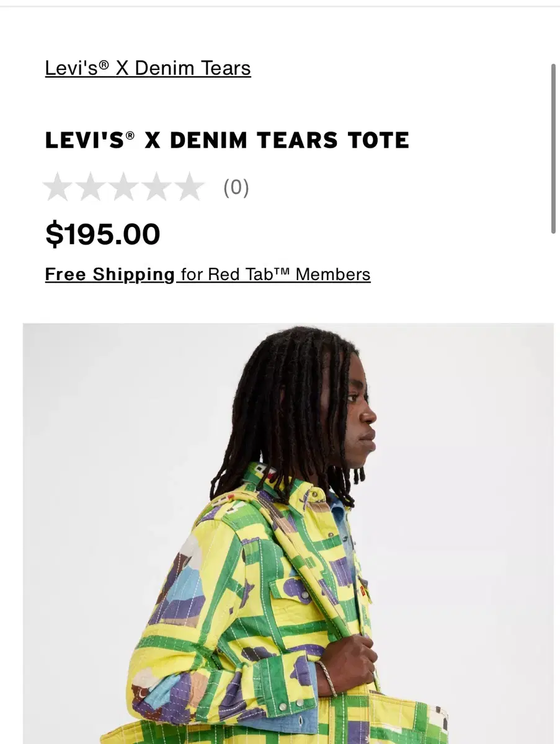Choose the third rating star
The width and height of the screenshot is (560, 744).
pyautogui.click(x=124, y=187)
